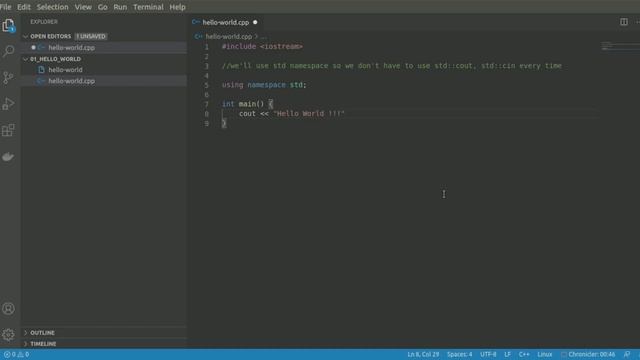Open the Manage gear icon

point(8,335)
